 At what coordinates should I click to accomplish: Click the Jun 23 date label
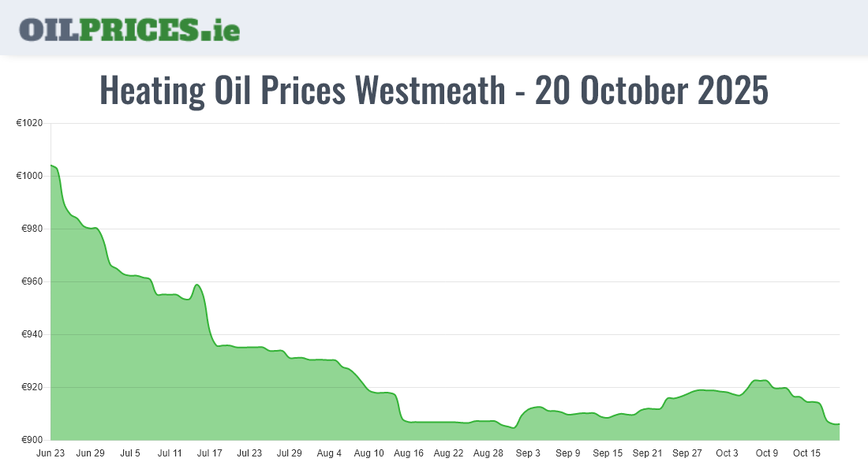click(51, 453)
